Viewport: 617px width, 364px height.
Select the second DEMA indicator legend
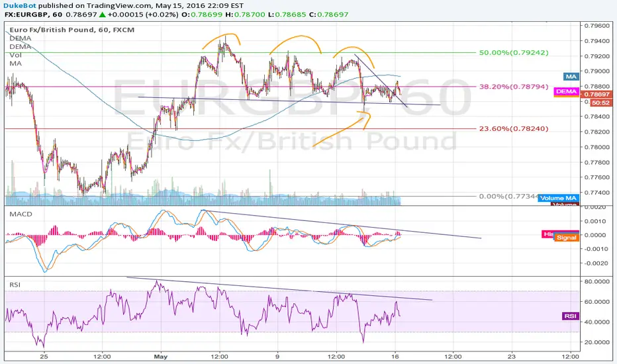(x=21, y=46)
